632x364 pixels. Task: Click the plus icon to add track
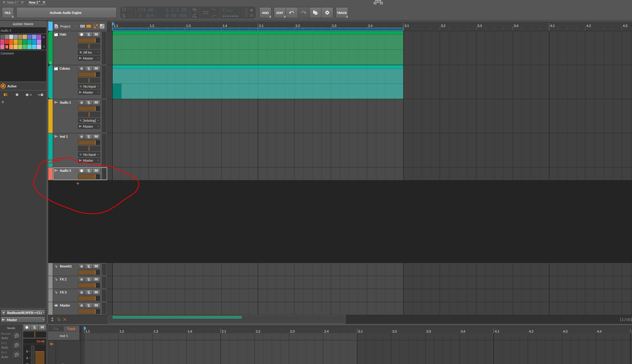tap(78, 184)
